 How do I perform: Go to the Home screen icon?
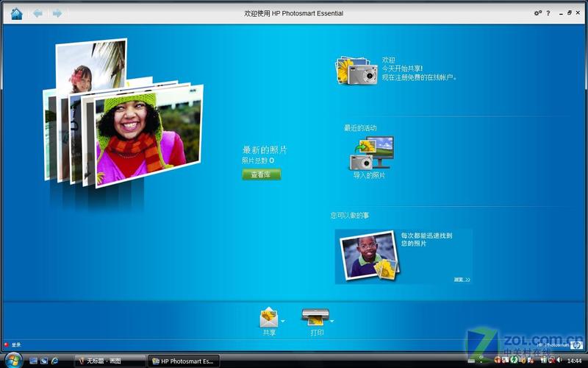16,14
